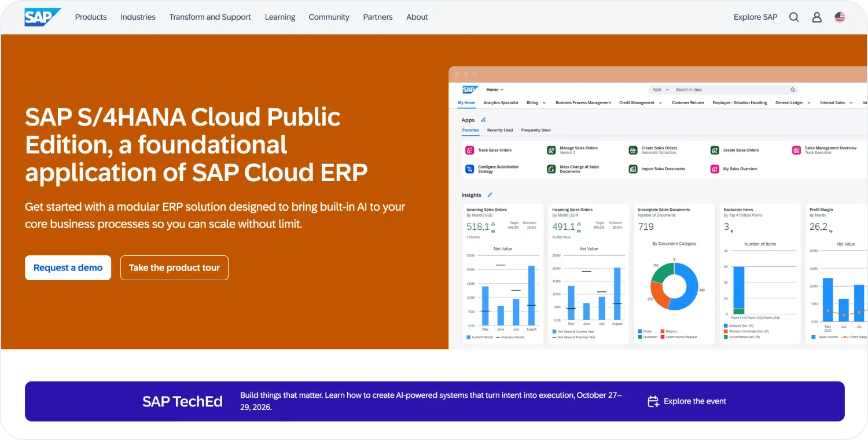This screenshot has width=868, height=440.
Task: Click the pencil edit icon next to Insights
Action: (x=490, y=195)
